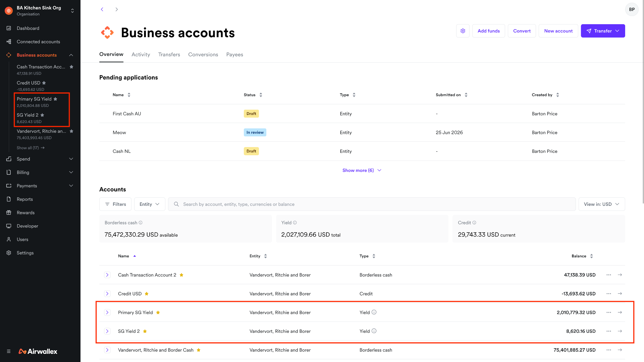Image resolution: width=644 pixels, height=362 pixels.
Task: Switch to the Transfers tab
Action: click(x=169, y=55)
